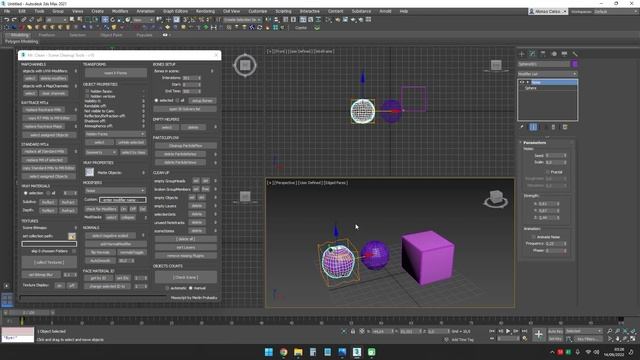The image size is (640, 360).
Task: Toggle Noise modifier visibility eye in stack
Action: [x=522, y=82]
